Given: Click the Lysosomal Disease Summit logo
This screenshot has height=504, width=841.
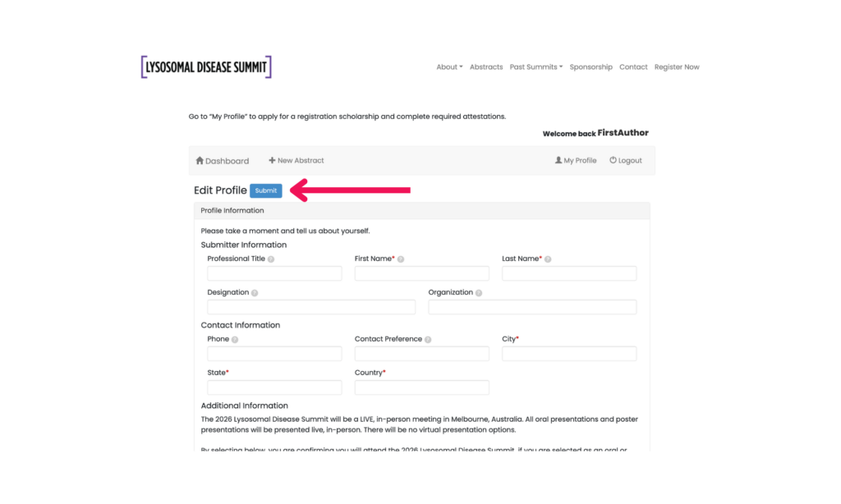Looking at the screenshot, I should 205,67.
